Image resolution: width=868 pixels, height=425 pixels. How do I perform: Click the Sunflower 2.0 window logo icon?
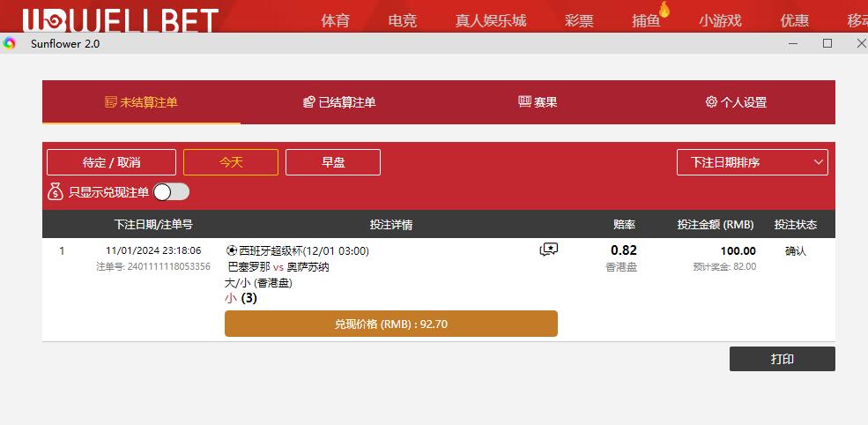pyautogui.click(x=9, y=44)
